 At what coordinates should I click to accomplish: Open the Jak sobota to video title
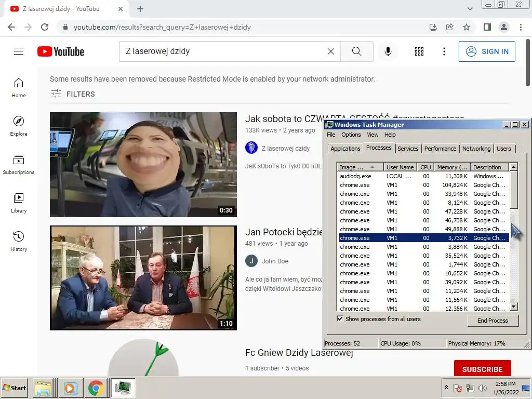[284, 119]
